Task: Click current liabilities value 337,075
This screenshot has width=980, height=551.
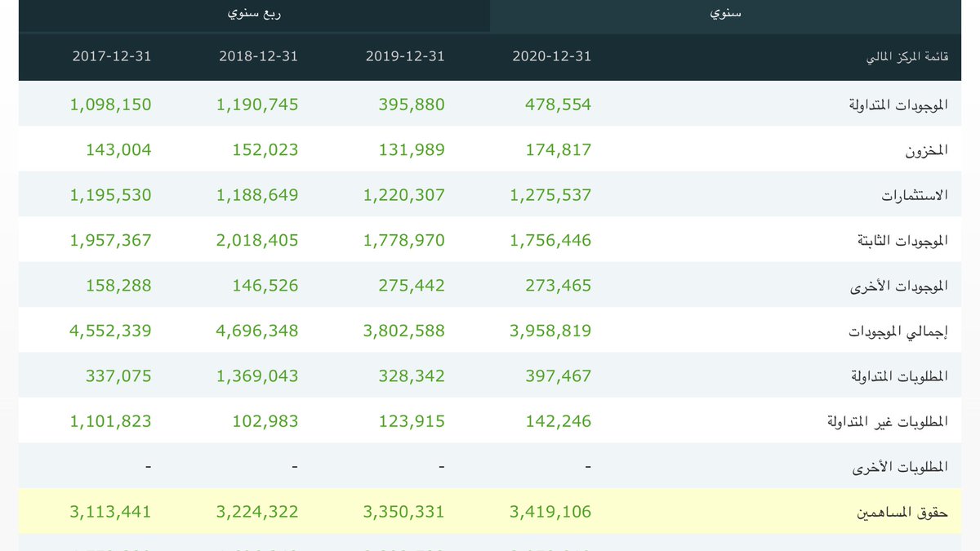Action: 118,376
